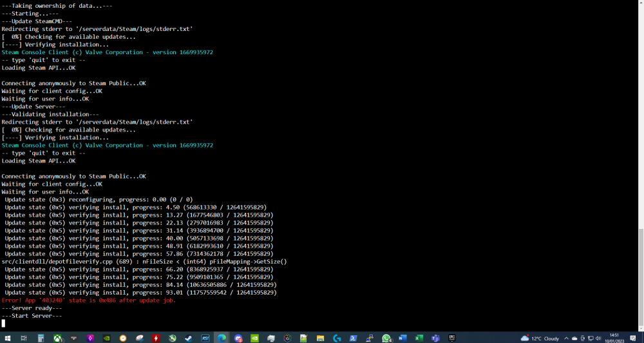Screen dimensions: 644x343
Task: Open Microsoft Teams from the taskbar
Action: (x=435, y=338)
